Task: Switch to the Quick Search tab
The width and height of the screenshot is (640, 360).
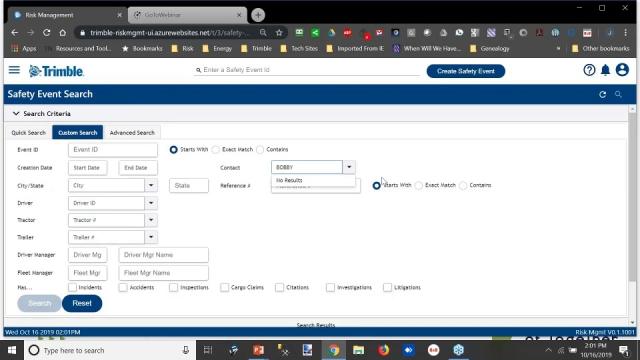Action: (29, 133)
